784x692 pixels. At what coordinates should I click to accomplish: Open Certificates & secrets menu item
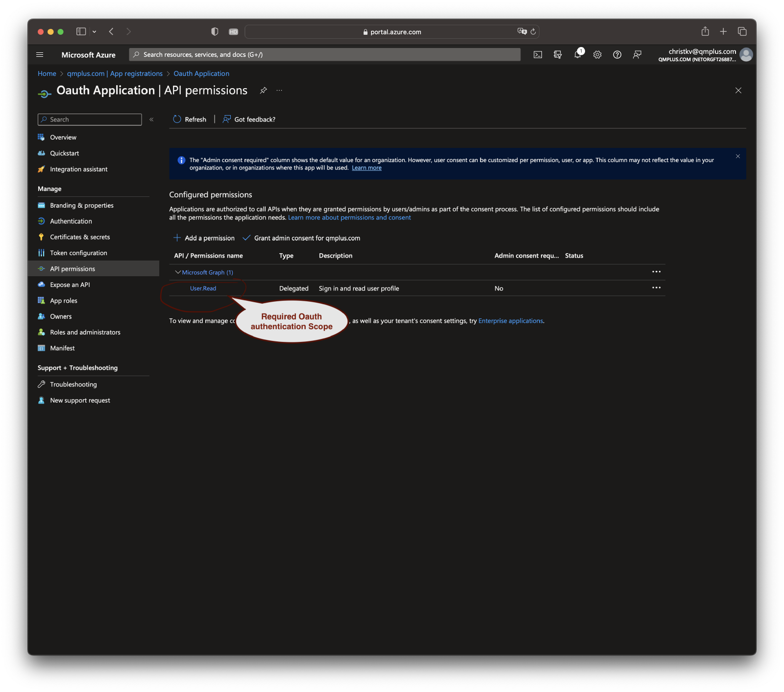(80, 237)
